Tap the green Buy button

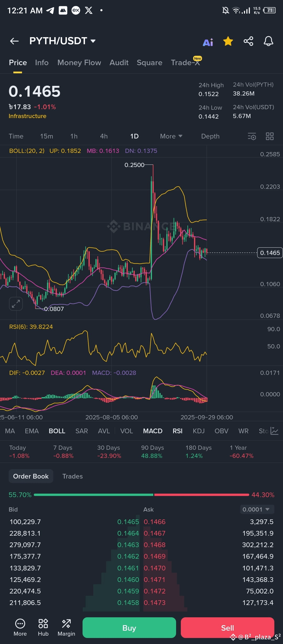129,628
